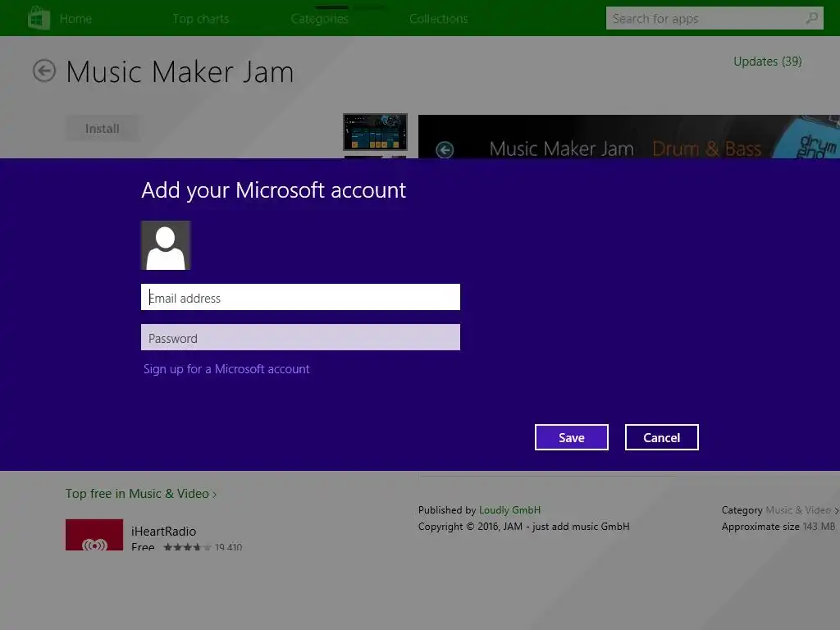Click the user avatar picture
Image resolution: width=840 pixels, height=630 pixels.
[x=166, y=245]
